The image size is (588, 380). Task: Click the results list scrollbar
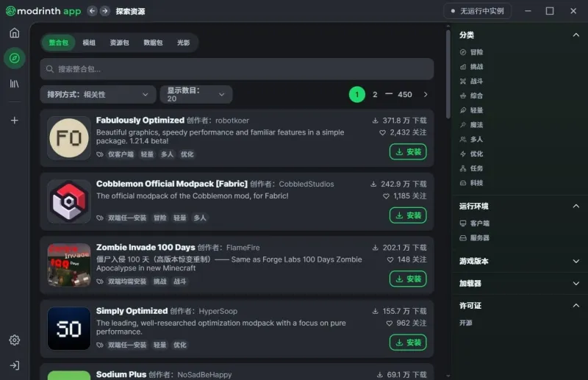click(448, 74)
